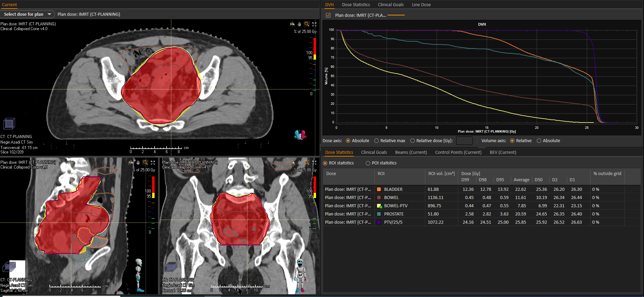The height and width of the screenshot is (297, 644).
Task: Open the Select dose for plan dropdown
Action: [x=27, y=14]
